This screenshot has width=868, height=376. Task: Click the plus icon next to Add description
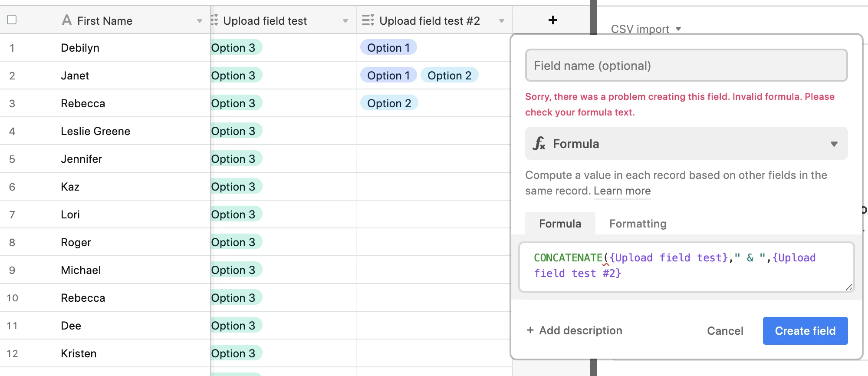[x=530, y=330]
